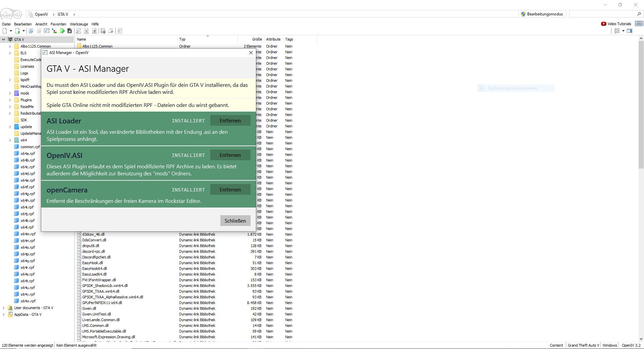Open the view layout dropdown arrow
The width and height of the screenshot is (644, 349).
coord(623,31)
